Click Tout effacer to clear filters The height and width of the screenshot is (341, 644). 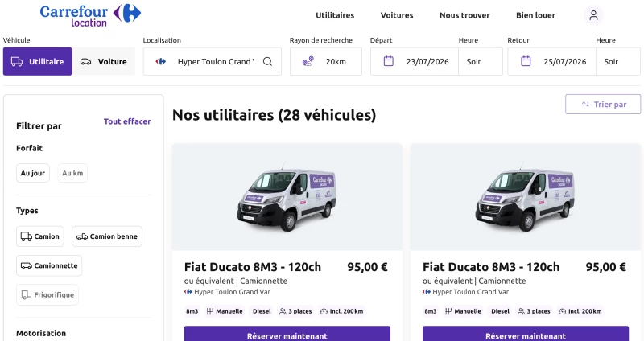[127, 121]
